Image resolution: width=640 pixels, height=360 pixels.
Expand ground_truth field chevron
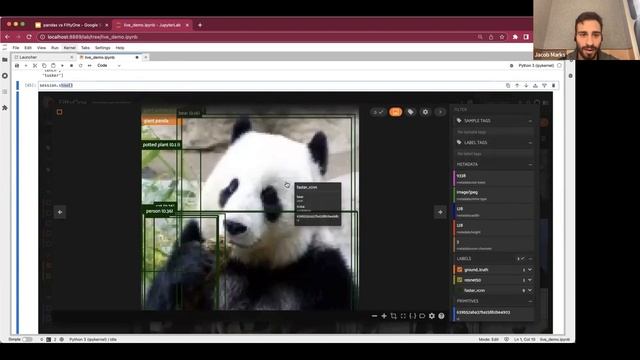coord(530,270)
